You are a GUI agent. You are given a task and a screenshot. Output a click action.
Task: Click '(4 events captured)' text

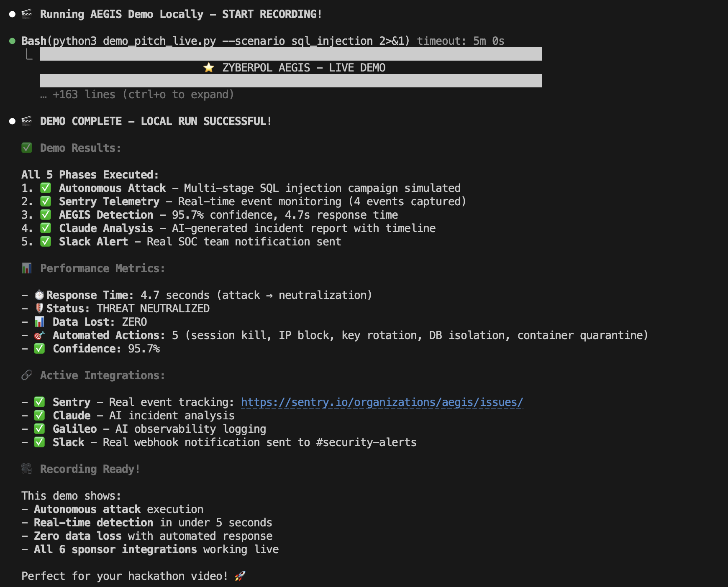coord(407,202)
